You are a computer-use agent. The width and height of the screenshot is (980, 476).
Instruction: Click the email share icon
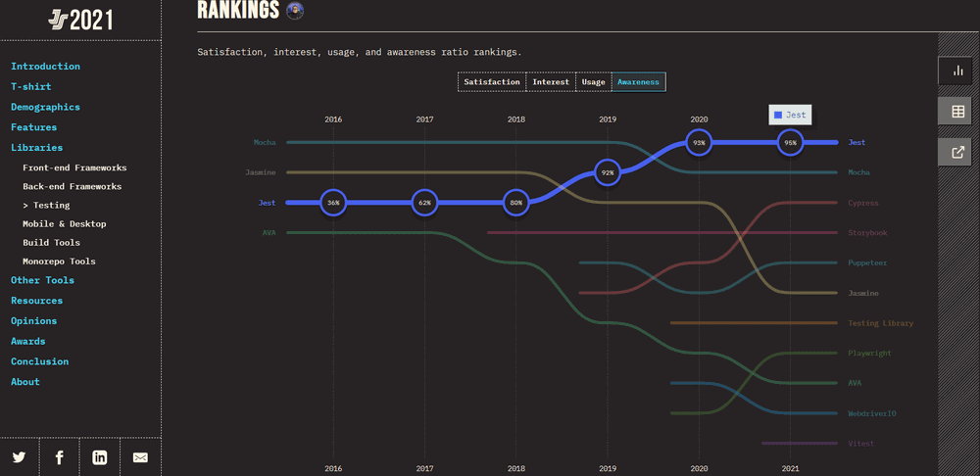tap(140, 456)
